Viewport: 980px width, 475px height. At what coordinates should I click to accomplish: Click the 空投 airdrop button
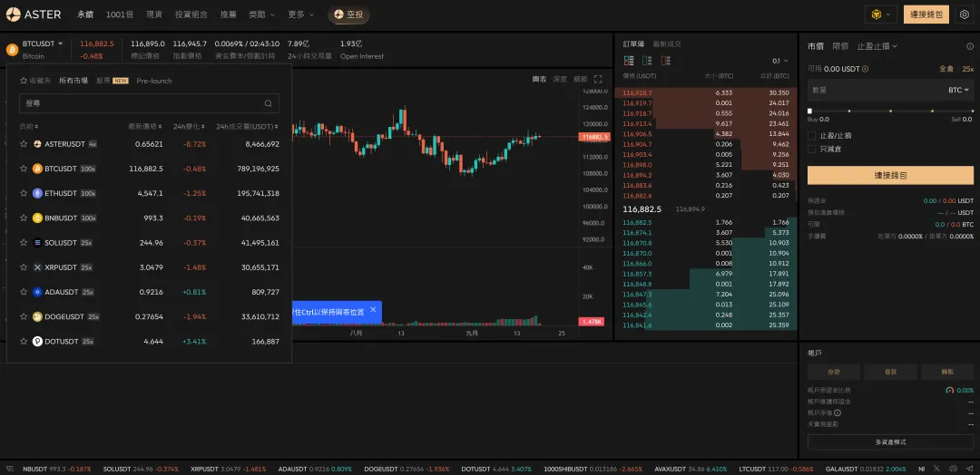(x=348, y=14)
